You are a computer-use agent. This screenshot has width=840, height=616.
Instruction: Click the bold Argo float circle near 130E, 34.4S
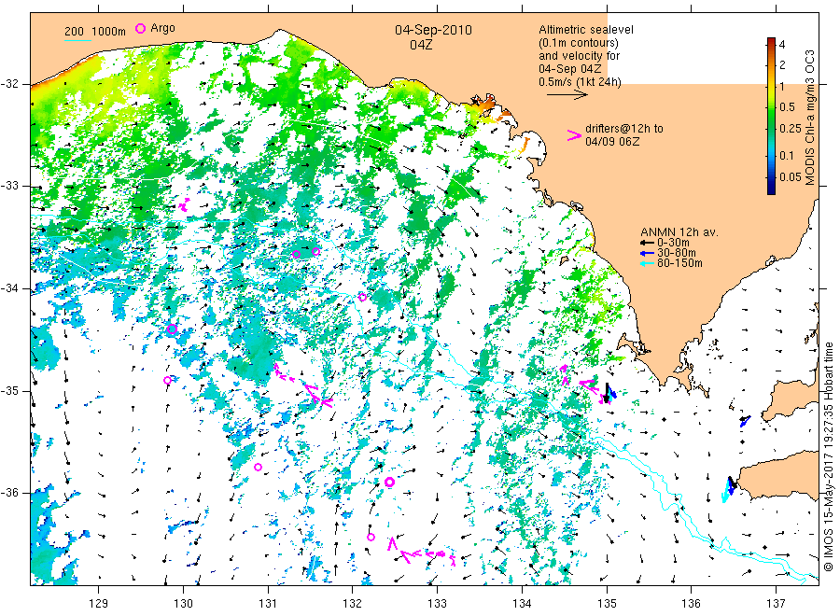tap(172, 329)
